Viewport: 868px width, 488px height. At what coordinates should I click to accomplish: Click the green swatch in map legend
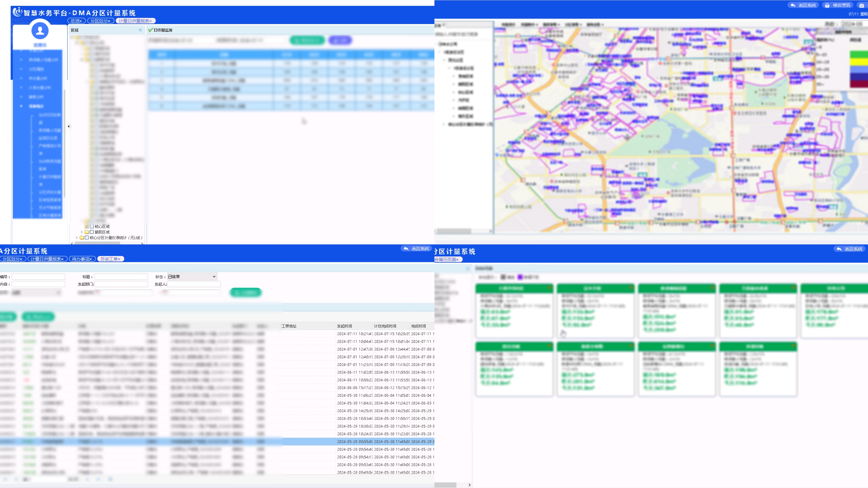pos(858,54)
